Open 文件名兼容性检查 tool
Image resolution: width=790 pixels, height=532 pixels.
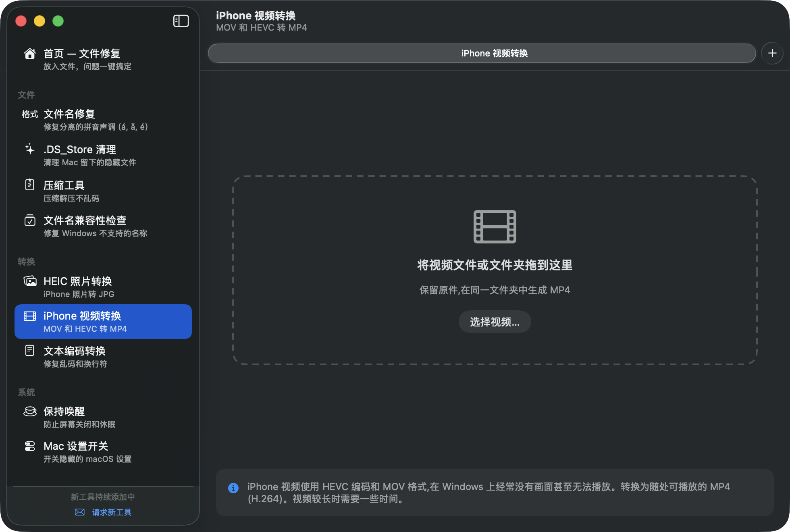(x=103, y=226)
